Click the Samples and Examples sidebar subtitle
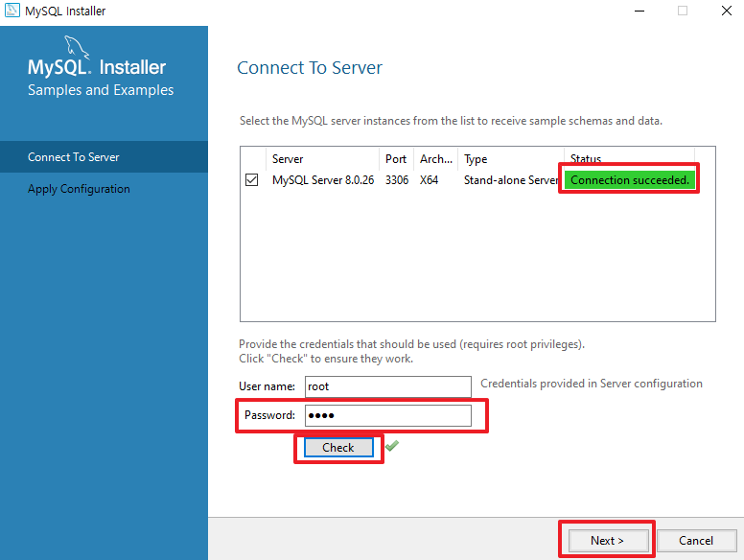This screenshot has height=560, width=744. (101, 90)
